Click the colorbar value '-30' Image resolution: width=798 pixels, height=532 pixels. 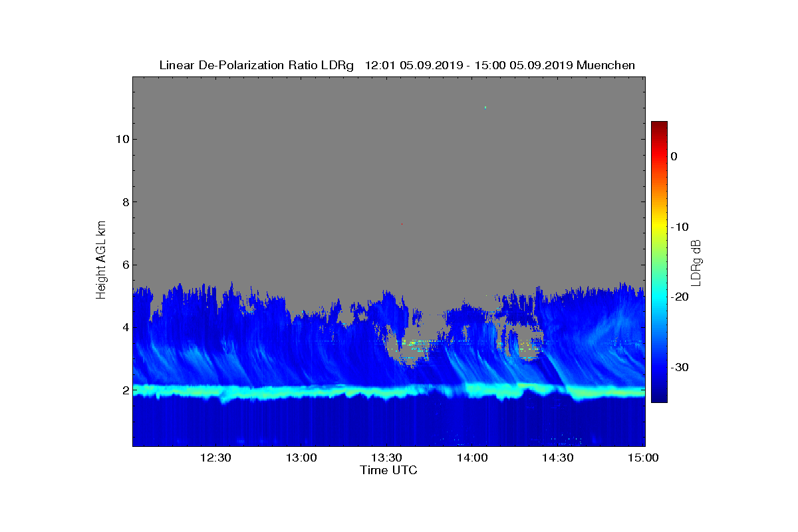tap(679, 367)
